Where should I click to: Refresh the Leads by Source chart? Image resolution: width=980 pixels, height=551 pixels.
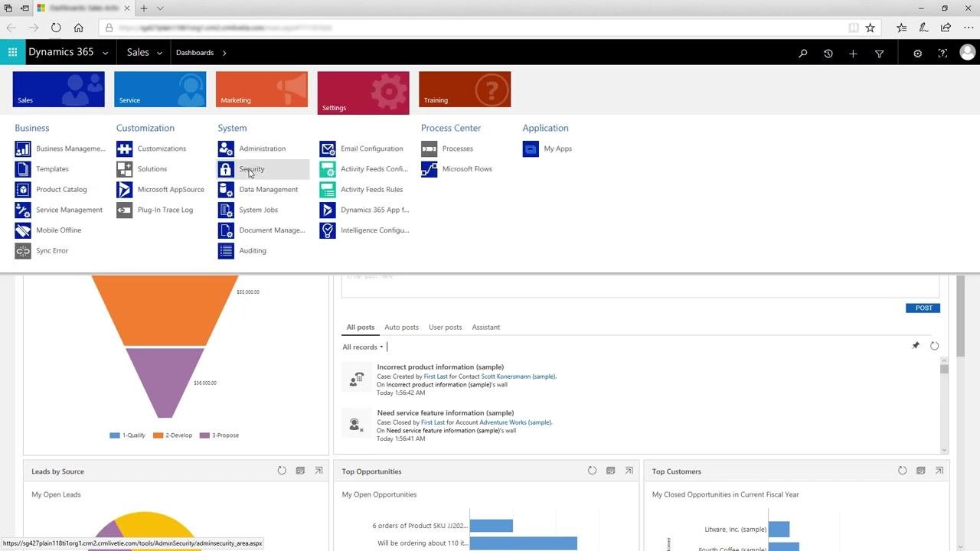coord(282,471)
